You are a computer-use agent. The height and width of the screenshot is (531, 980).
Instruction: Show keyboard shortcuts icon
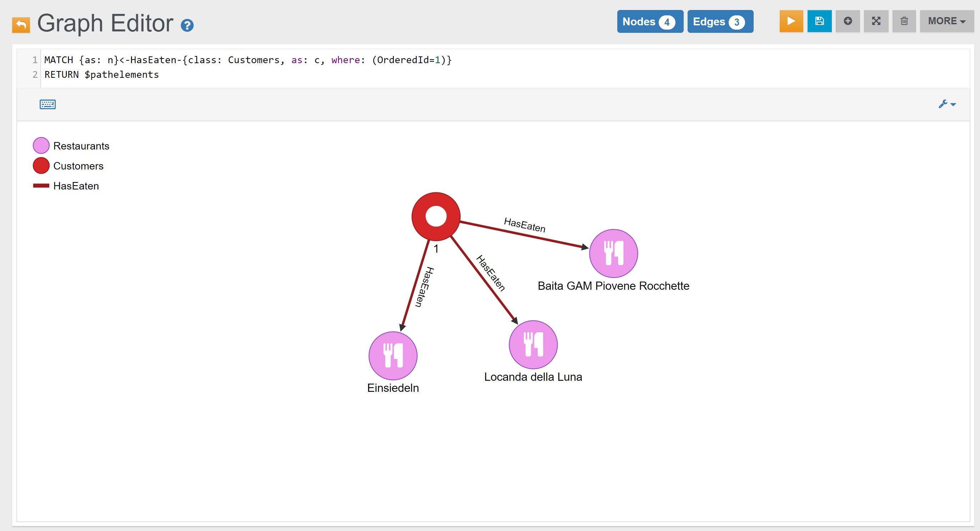[x=47, y=104]
